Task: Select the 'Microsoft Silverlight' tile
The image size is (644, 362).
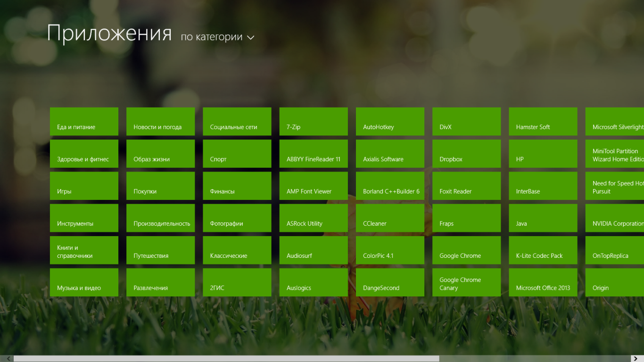Action: 615,122
